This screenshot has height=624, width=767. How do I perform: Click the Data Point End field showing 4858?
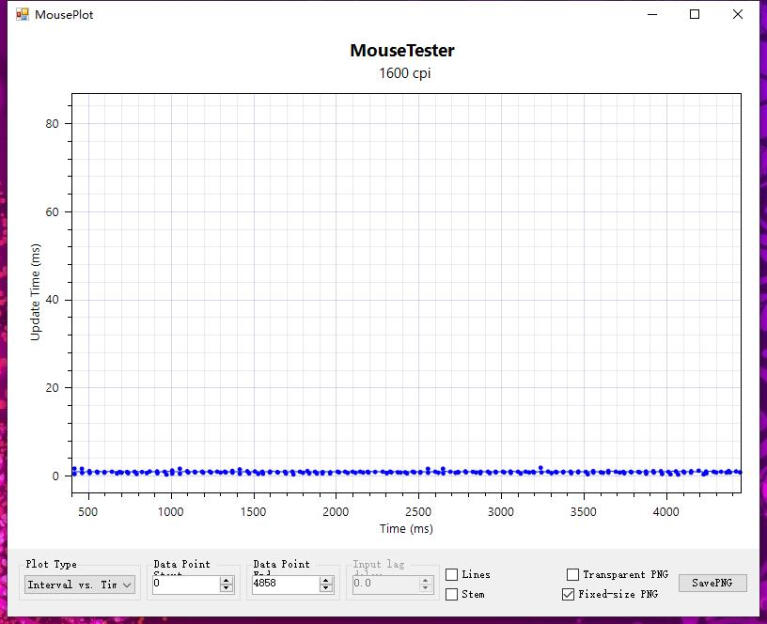tap(286, 584)
